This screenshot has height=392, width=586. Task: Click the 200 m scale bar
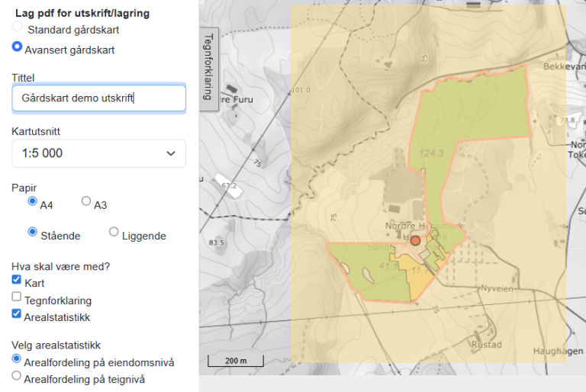[x=229, y=360]
